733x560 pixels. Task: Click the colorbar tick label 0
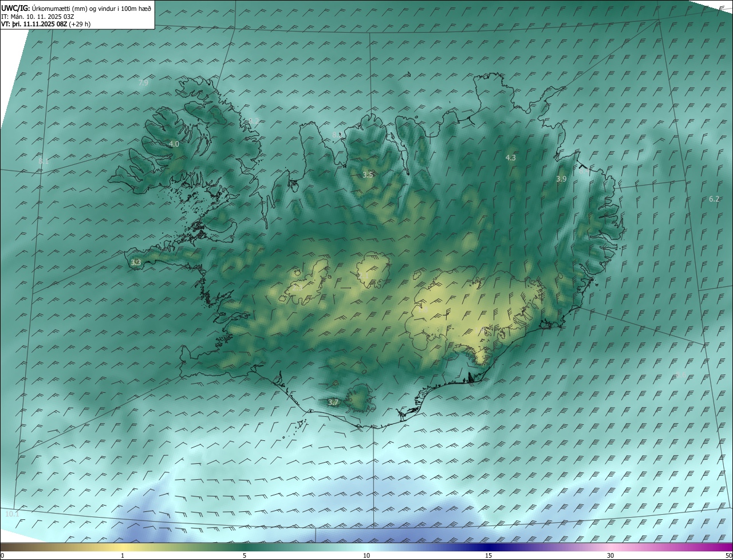(x=2, y=555)
